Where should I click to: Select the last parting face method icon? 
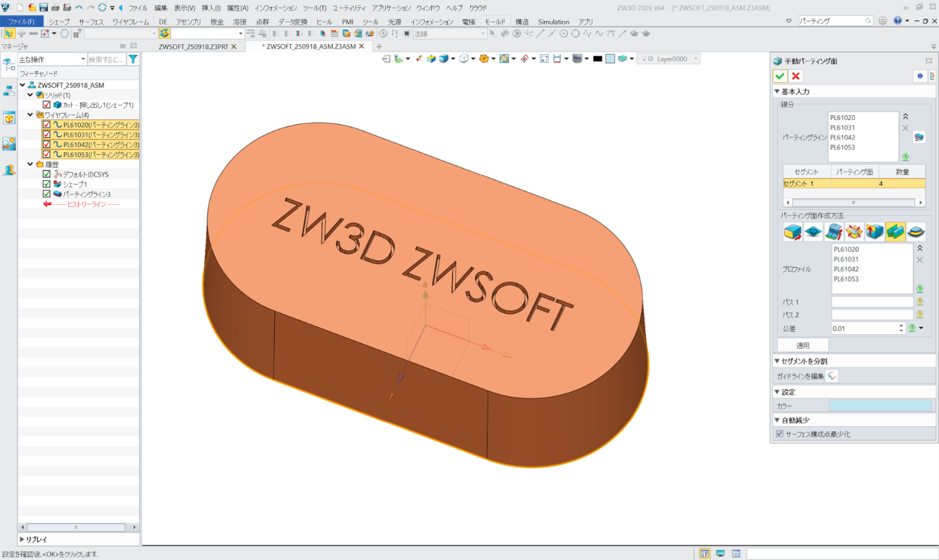tap(916, 232)
